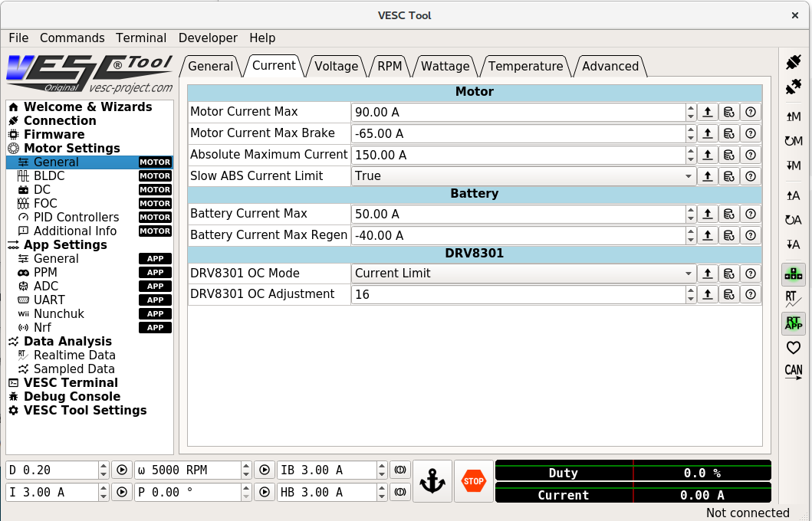812x521 pixels.
Task: Click DRV8301 OC Adjustment spinner arrows
Action: [x=690, y=294]
